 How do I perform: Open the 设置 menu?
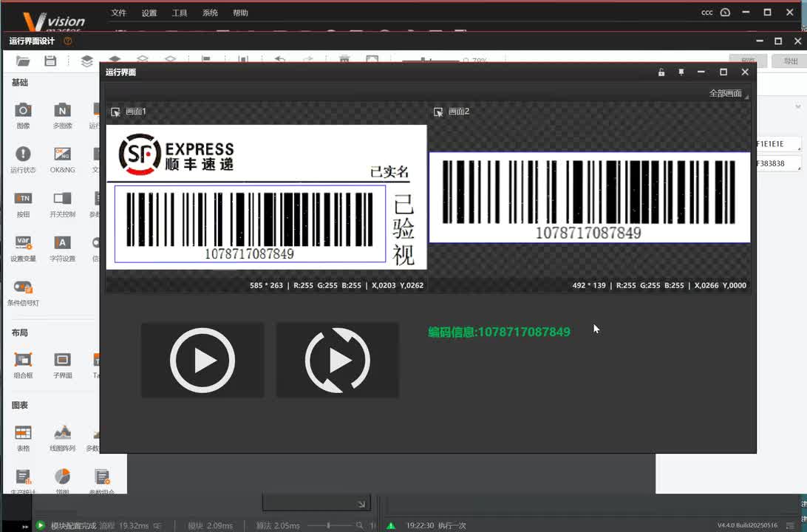click(149, 13)
